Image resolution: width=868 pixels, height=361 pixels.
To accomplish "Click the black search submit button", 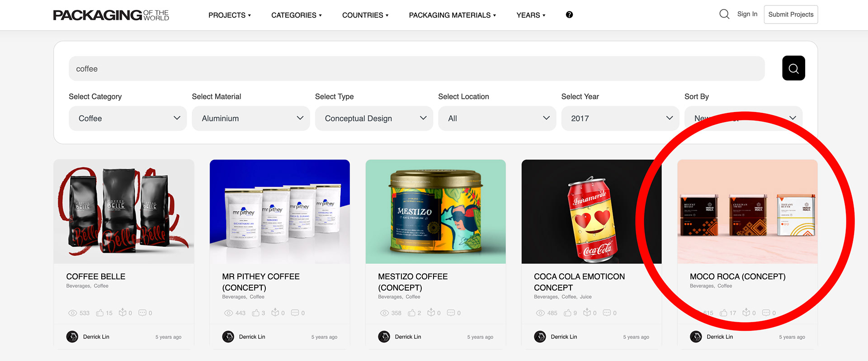I will click(793, 68).
